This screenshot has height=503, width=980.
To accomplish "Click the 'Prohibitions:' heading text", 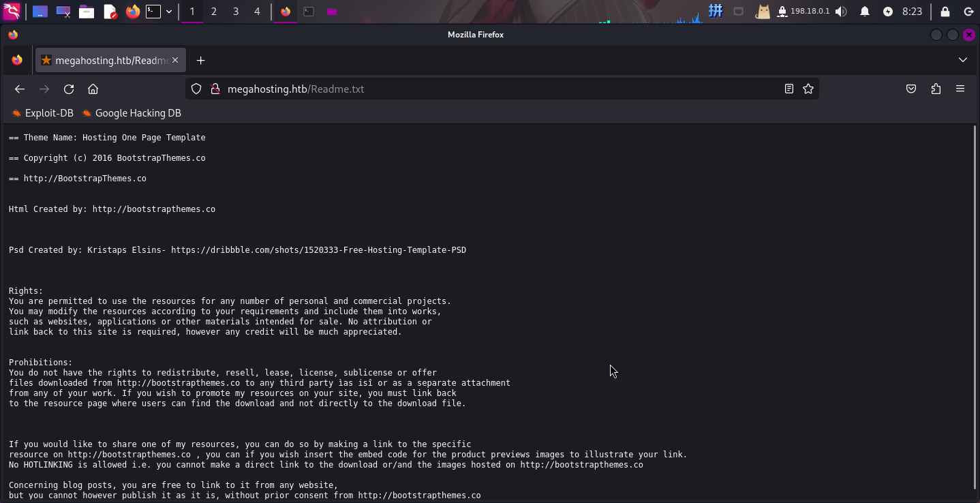I will (x=40, y=363).
